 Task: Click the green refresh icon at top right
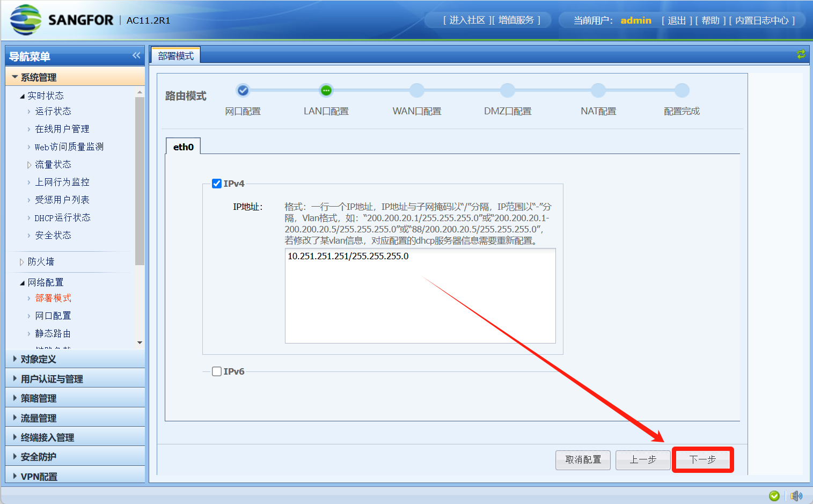tap(801, 54)
